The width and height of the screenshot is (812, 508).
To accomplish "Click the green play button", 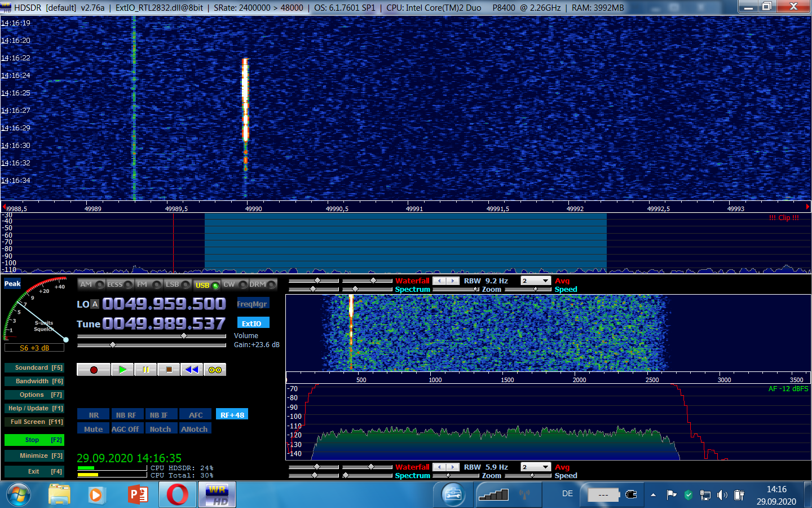I will 122,370.
